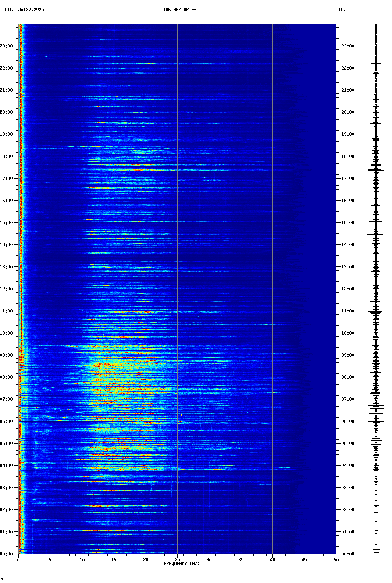Select 18:00 on the left time axis
The image size is (392, 583).
6,156
